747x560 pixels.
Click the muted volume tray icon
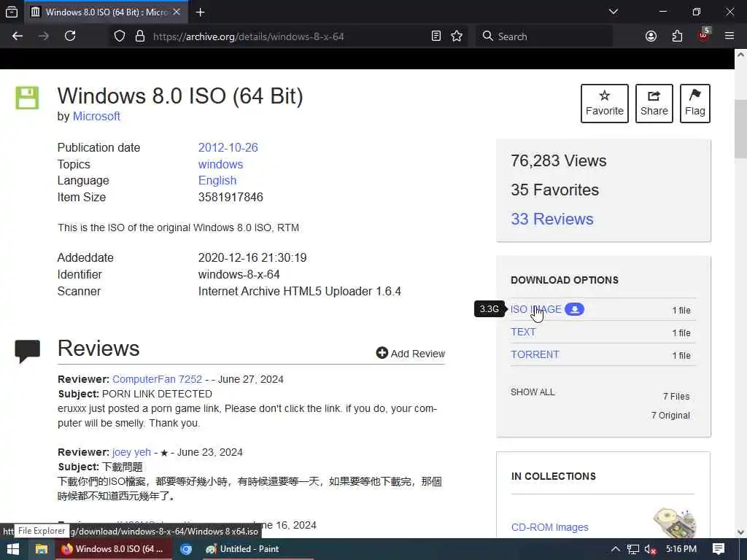coord(650,549)
